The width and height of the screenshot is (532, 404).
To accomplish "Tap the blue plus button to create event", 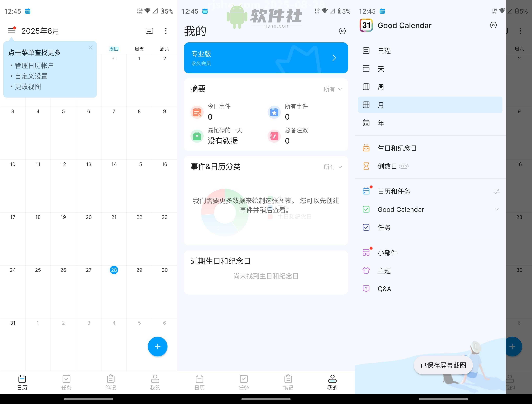I will (157, 347).
